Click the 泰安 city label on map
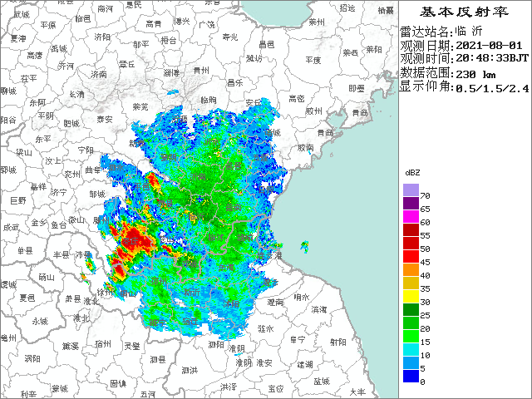The image size is (532, 399). point(105,120)
